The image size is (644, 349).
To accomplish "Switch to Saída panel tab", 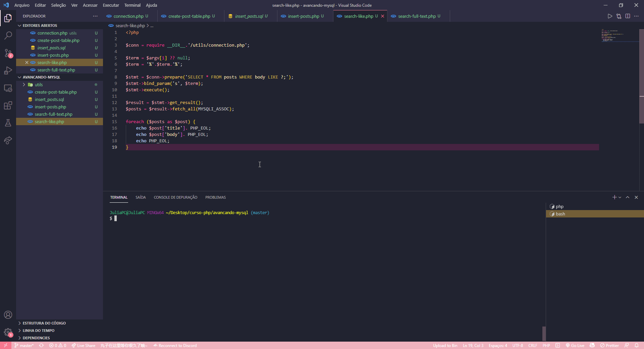I will coord(141,197).
